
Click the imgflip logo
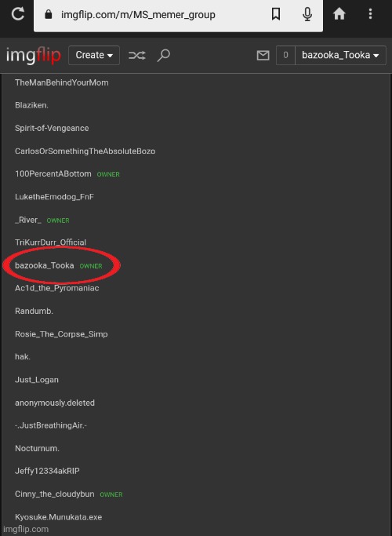click(34, 56)
